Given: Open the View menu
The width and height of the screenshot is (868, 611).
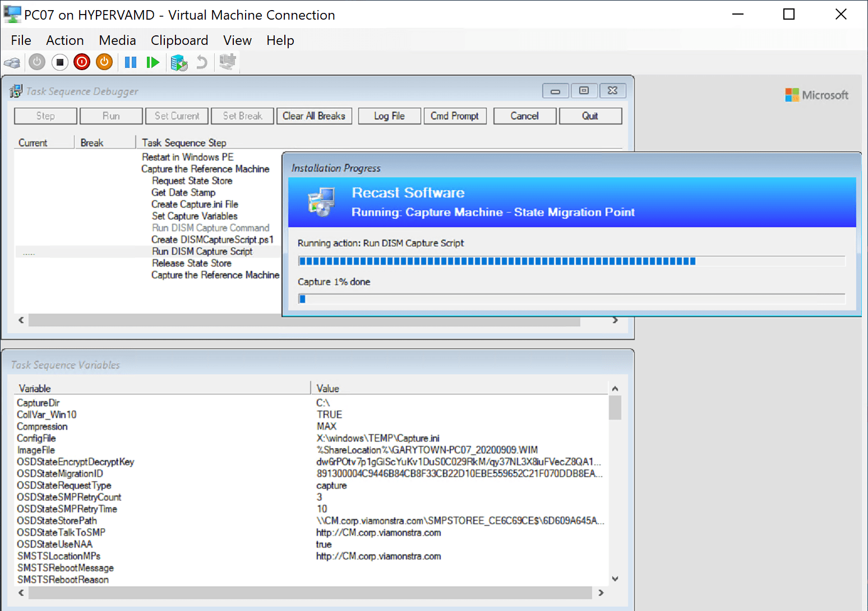Looking at the screenshot, I should 237,40.
